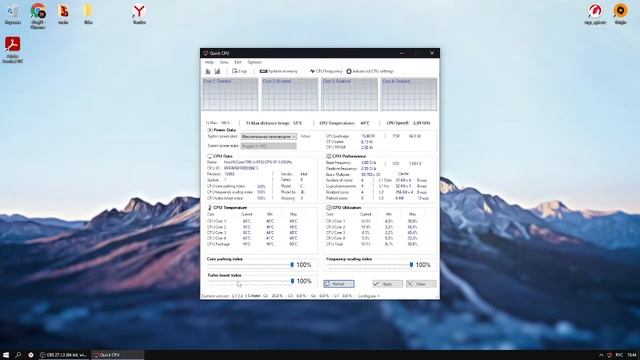Open the Options menu in Quick CPU
The height and width of the screenshot is (360, 640).
[x=255, y=62]
